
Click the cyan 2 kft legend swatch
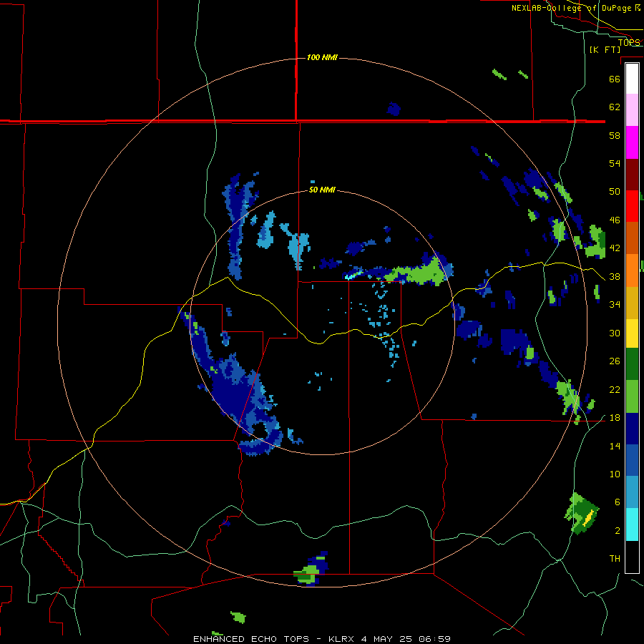tap(632, 525)
